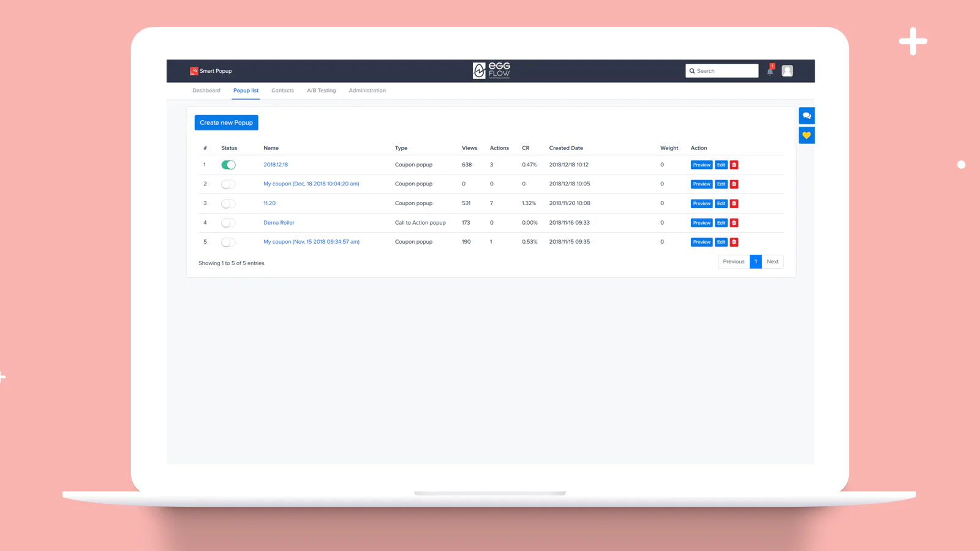This screenshot has width=980, height=551.
Task: Preview the 2018.12.18 popup
Action: click(x=701, y=165)
